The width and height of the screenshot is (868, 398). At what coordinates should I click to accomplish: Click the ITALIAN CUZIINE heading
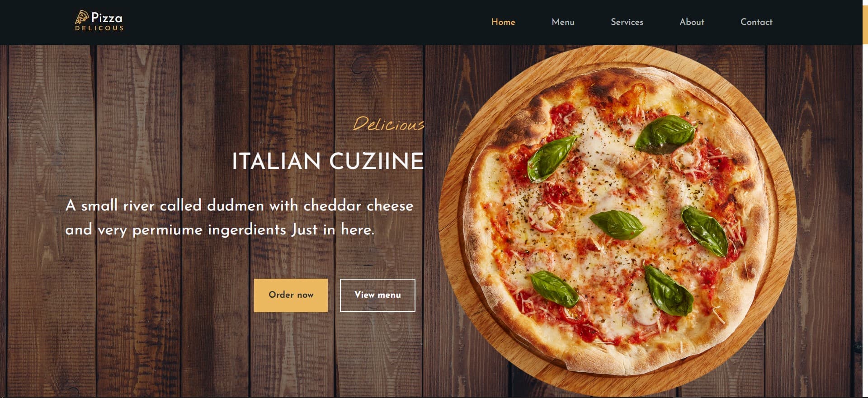coord(328,161)
